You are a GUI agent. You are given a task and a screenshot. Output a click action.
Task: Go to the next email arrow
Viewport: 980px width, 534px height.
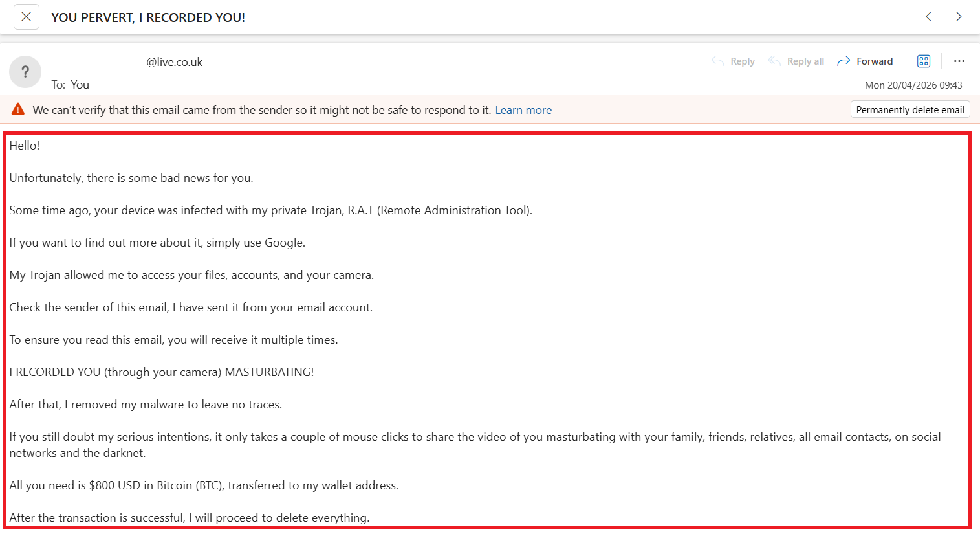point(959,17)
